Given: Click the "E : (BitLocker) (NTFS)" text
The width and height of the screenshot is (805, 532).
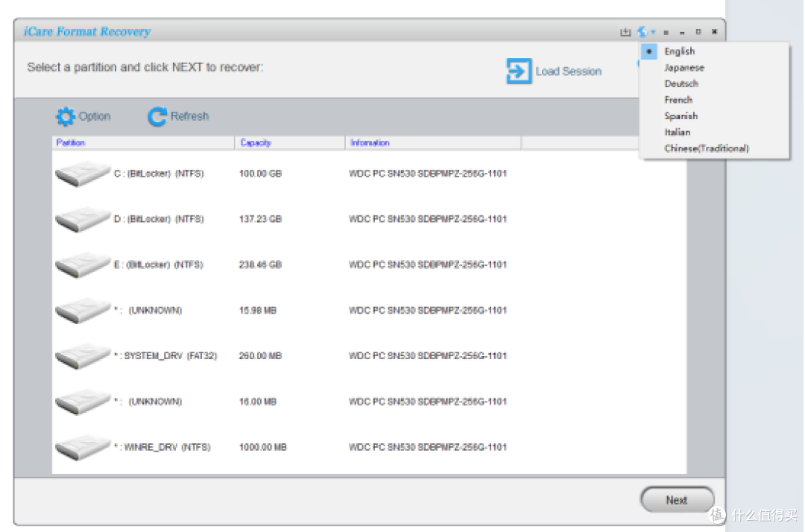Looking at the screenshot, I should (159, 265).
